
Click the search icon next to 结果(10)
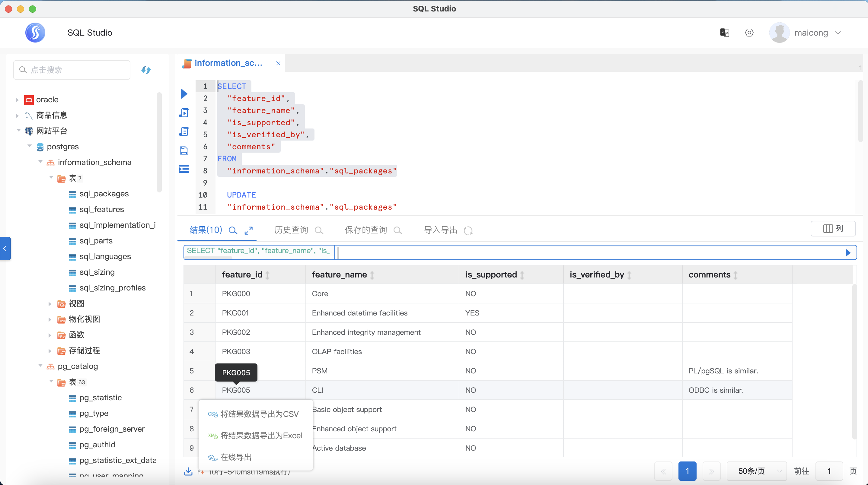(x=233, y=230)
